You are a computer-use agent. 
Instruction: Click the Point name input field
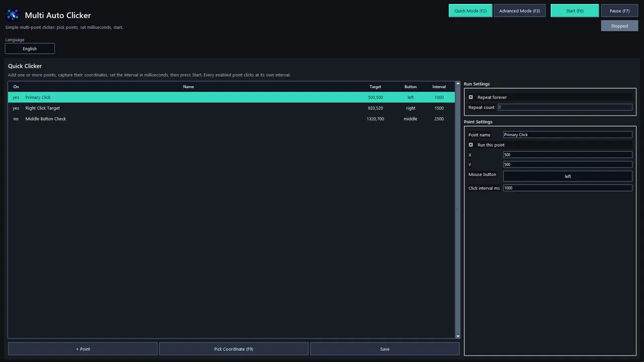point(568,135)
